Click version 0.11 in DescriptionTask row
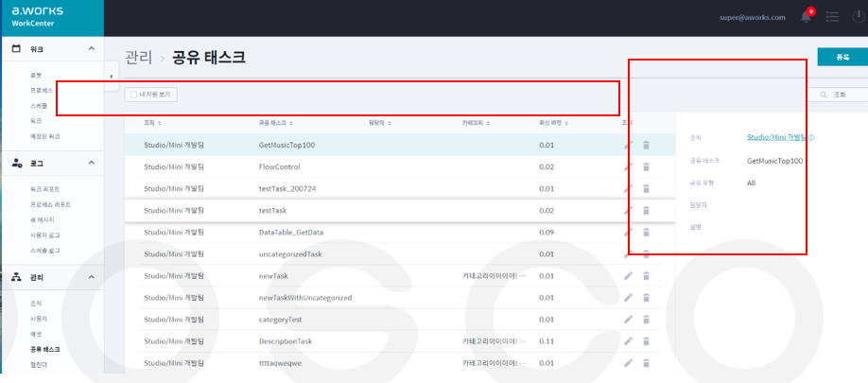Image resolution: width=868 pixels, height=383 pixels. point(547,341)
